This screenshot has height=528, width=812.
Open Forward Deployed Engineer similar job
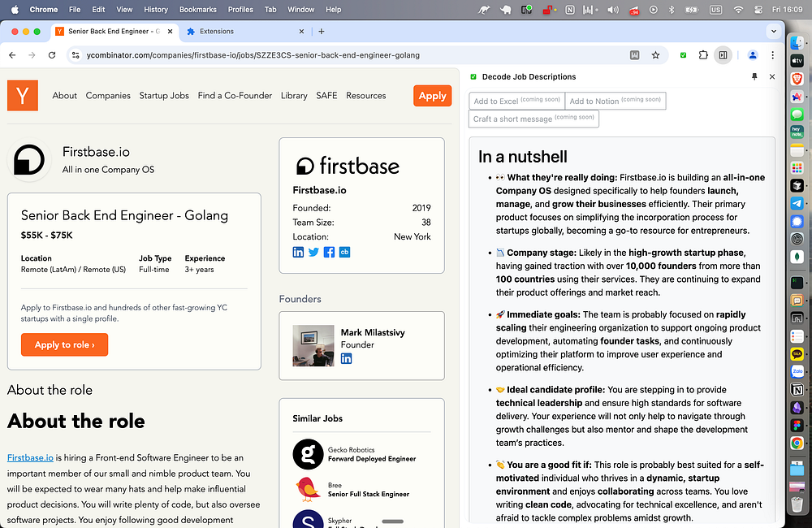pyautogui.click(x=372, y=459)
